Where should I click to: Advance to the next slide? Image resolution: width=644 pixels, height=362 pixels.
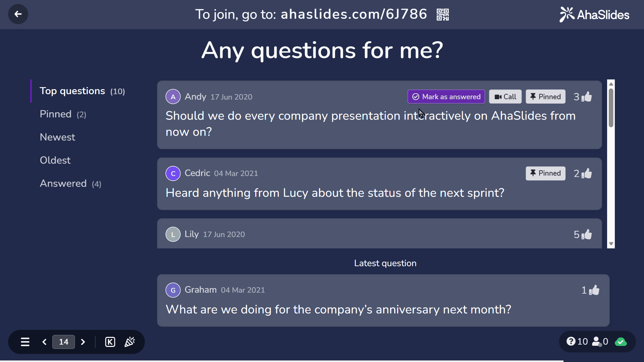click(83, 342)
